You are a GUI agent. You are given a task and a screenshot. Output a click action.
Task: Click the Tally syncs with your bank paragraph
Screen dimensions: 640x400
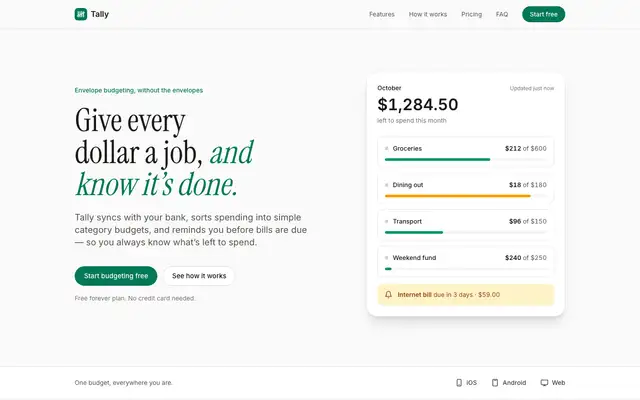(x=191, y=230)
